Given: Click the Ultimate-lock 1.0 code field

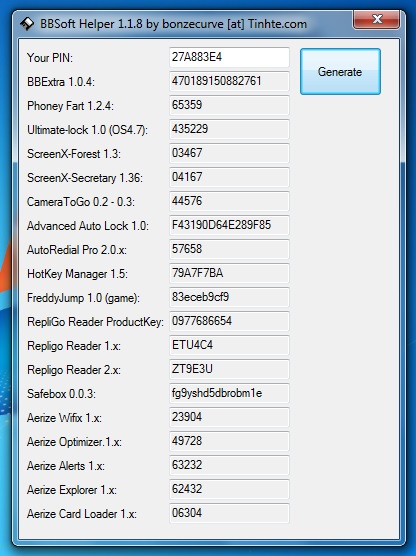Looking at the screenshot, I should coord(229,129).
